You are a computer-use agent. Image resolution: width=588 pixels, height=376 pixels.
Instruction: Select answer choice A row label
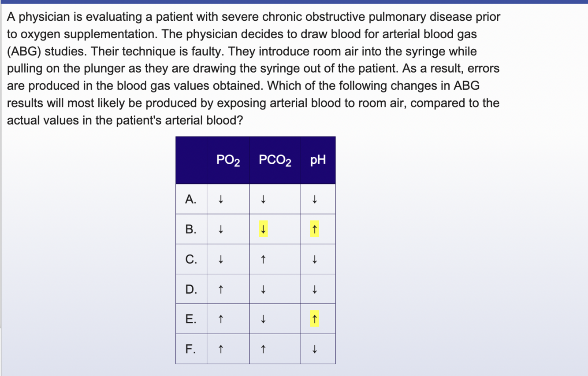[x=191, y=199]
